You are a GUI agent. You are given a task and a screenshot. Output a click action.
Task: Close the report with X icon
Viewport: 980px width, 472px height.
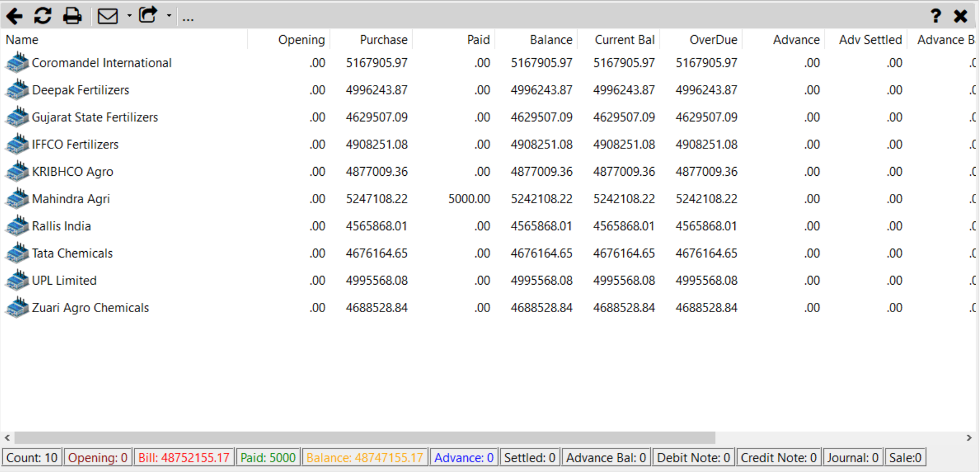[x=960, y=16]
